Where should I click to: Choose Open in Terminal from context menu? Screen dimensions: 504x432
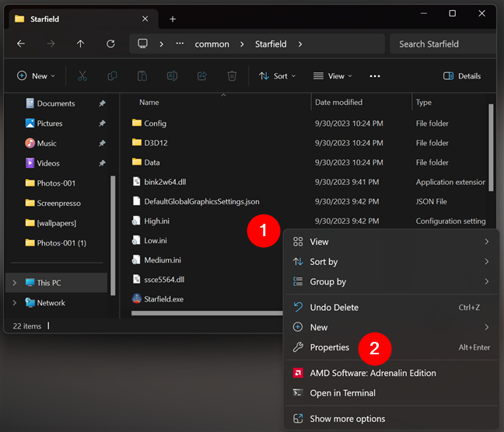pyautogui.click(x=342, y=393)
